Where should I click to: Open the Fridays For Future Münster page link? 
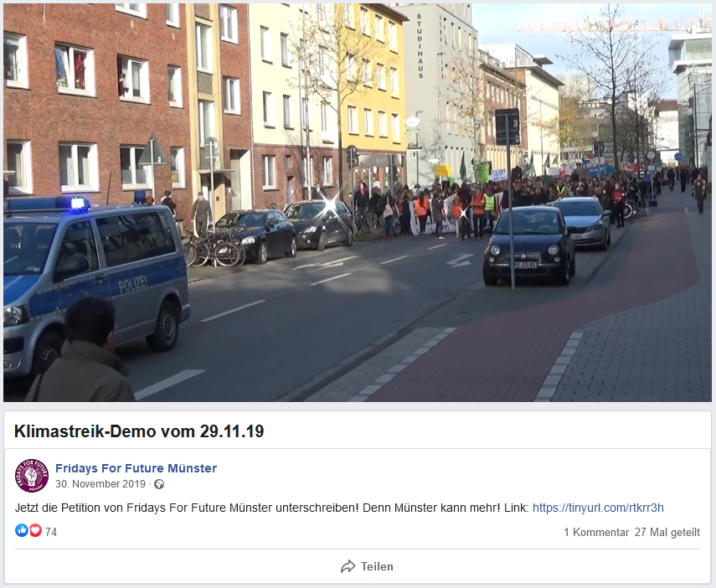[136, 468]
